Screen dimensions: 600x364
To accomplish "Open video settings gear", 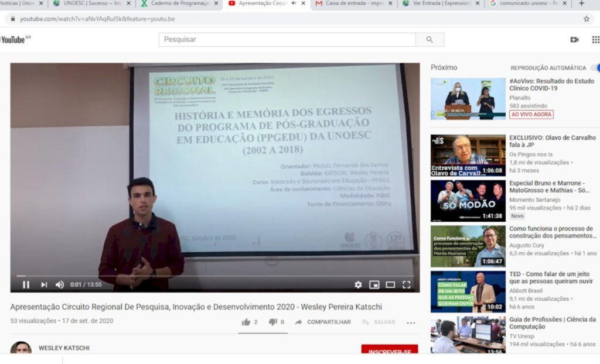I will point(358,284).
